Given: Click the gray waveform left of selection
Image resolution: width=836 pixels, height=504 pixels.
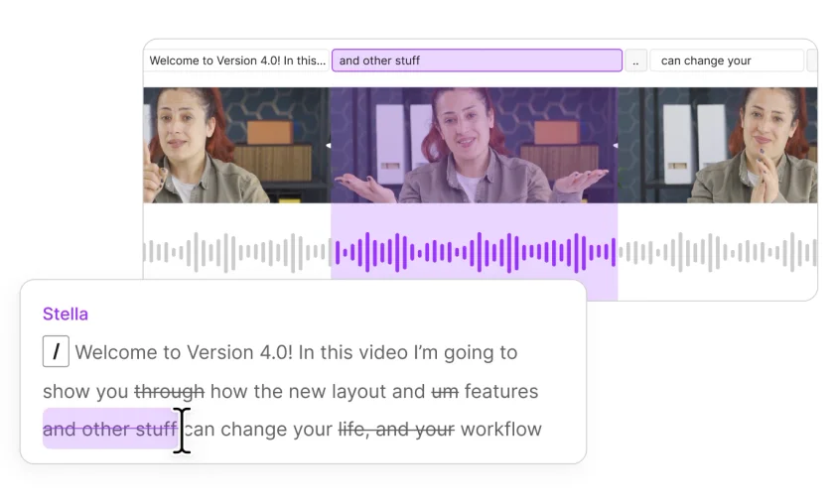Looking at the screenshot, I should pyautogui.click(x=236, y=252).
